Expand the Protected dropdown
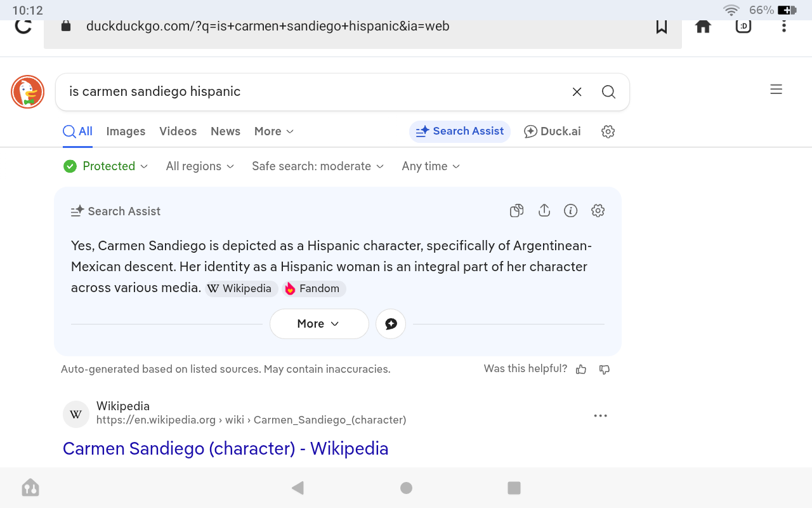 106,166
